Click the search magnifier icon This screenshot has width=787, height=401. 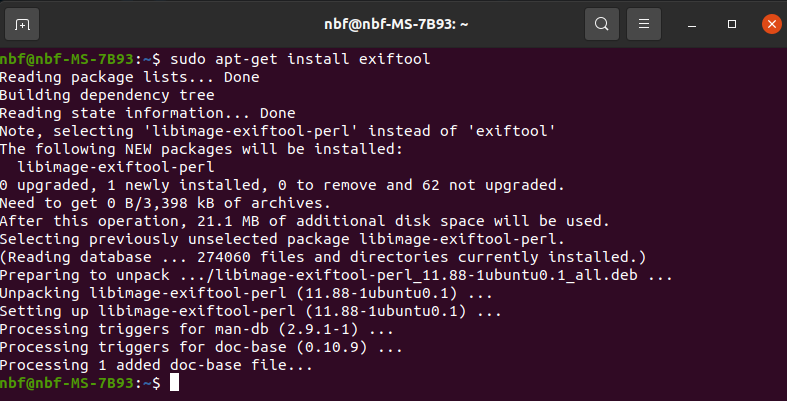601,24
